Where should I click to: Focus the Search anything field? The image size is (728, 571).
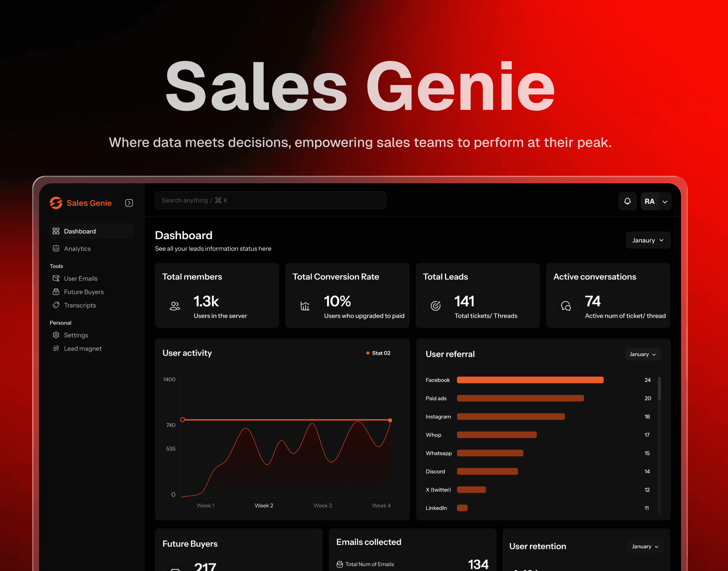click(271, 200)
